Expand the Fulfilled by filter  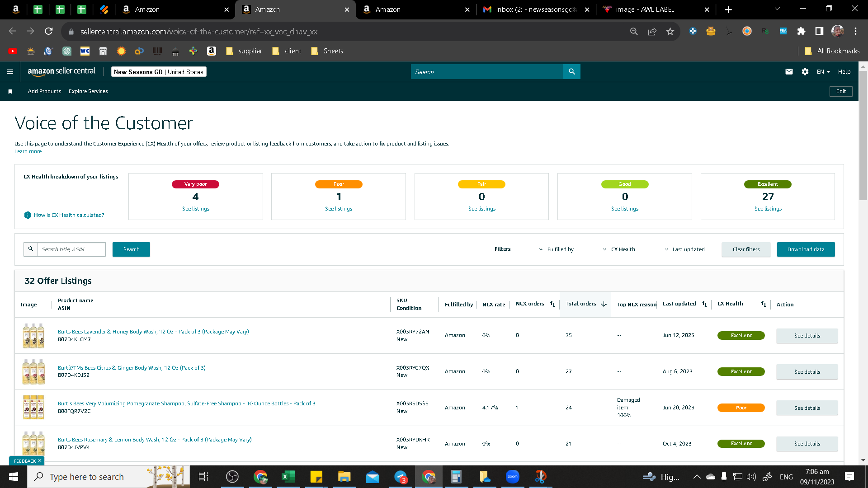pyautogui.click(x=556, y=249)
